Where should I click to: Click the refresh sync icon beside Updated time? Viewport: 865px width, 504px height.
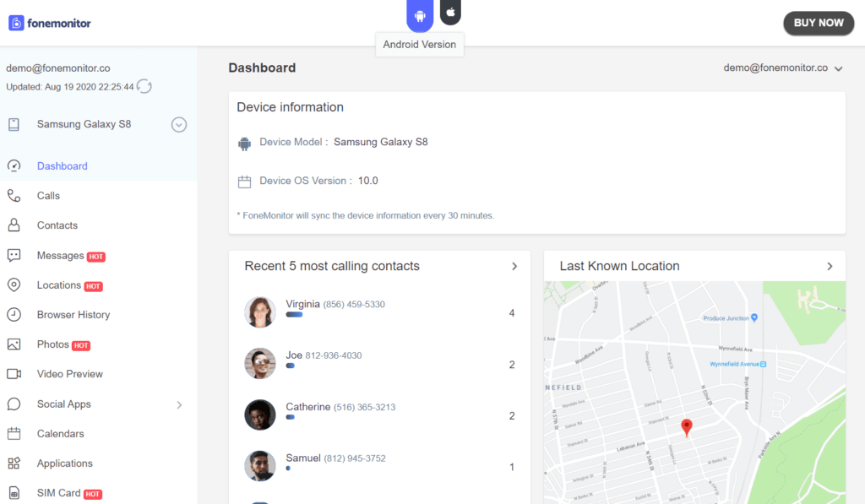[x=144, y=87]
